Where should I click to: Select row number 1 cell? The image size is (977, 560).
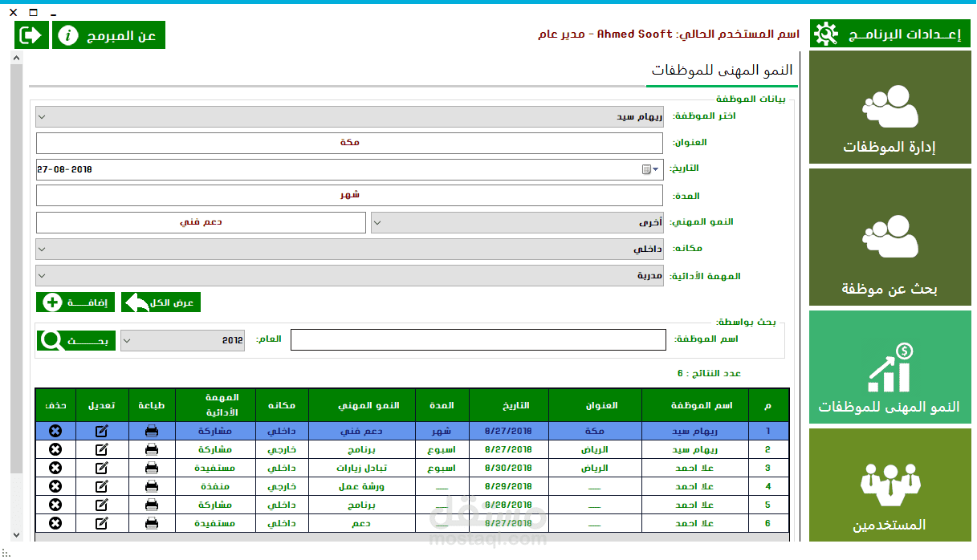pyautogui.click(x=768, y=431)
